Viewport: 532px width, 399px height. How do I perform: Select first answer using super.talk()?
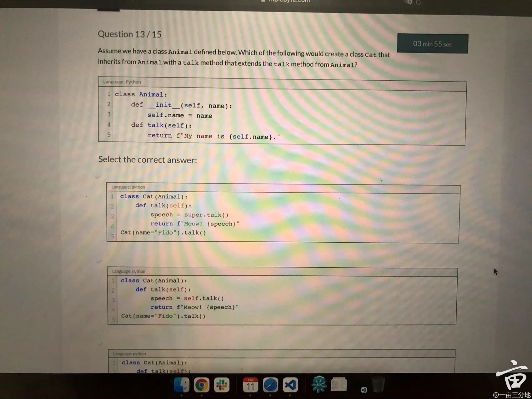pos(98,177)
